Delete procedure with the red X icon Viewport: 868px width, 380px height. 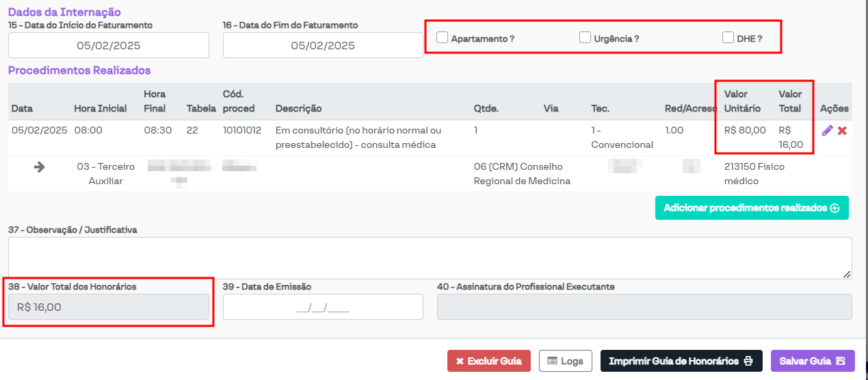(842, 131)
